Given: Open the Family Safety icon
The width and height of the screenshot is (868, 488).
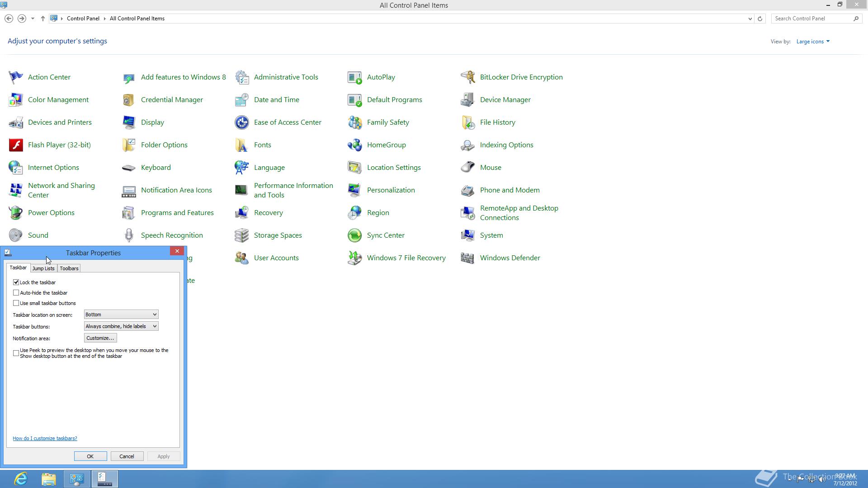Looking at the screenshot, I should [355, 122].
